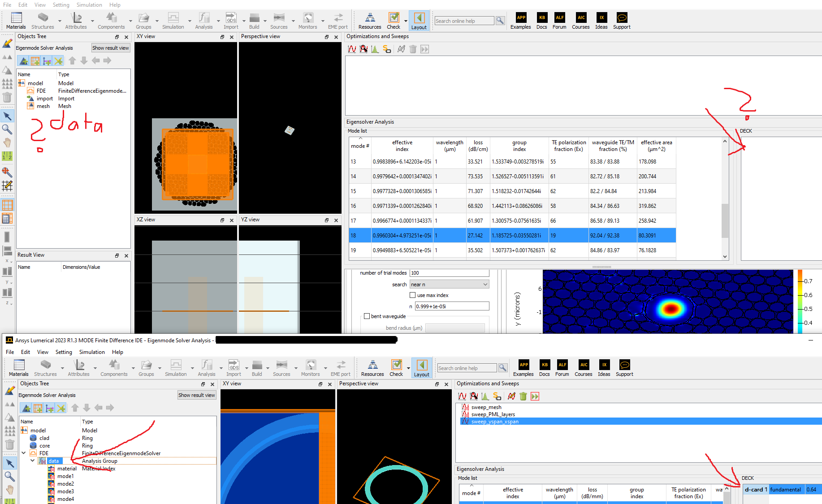Open Check dropdown arrow in top toolbar
822x504 pixels.
(x=406, y=21)
